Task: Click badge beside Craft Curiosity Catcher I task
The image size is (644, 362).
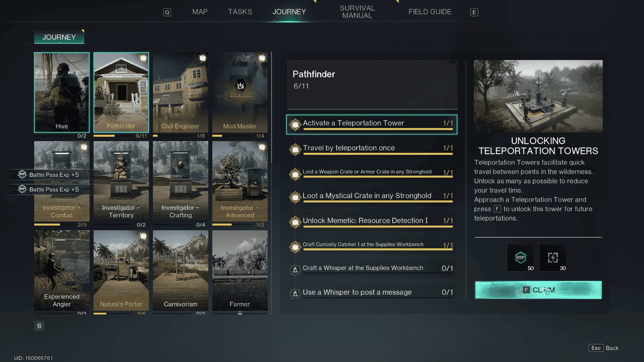Action: click(295, 247)
